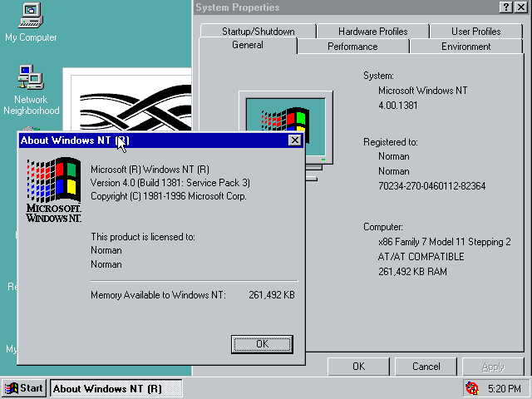Switch to the Hardware Profiles tab

(x=372, y=32)
